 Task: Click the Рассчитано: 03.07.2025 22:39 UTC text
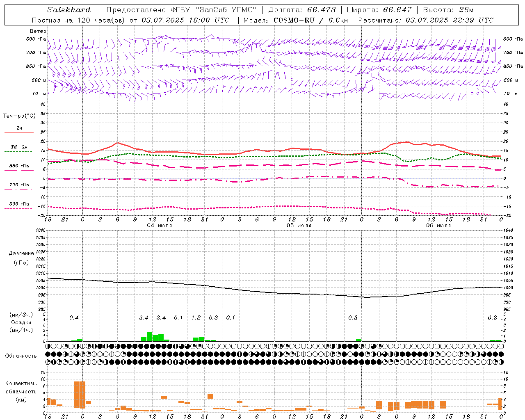click(x=426, y=20)
